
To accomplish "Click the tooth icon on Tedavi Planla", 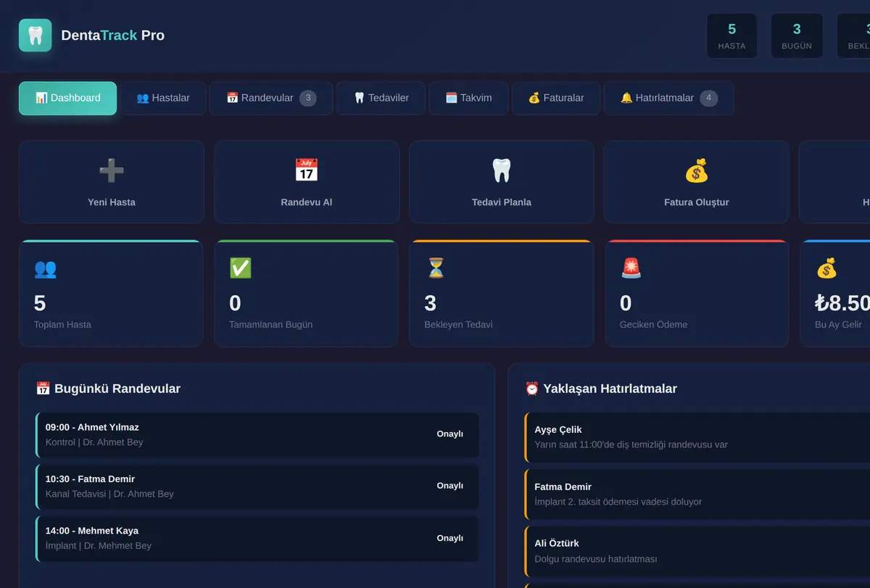I will [x=502, y=171].
